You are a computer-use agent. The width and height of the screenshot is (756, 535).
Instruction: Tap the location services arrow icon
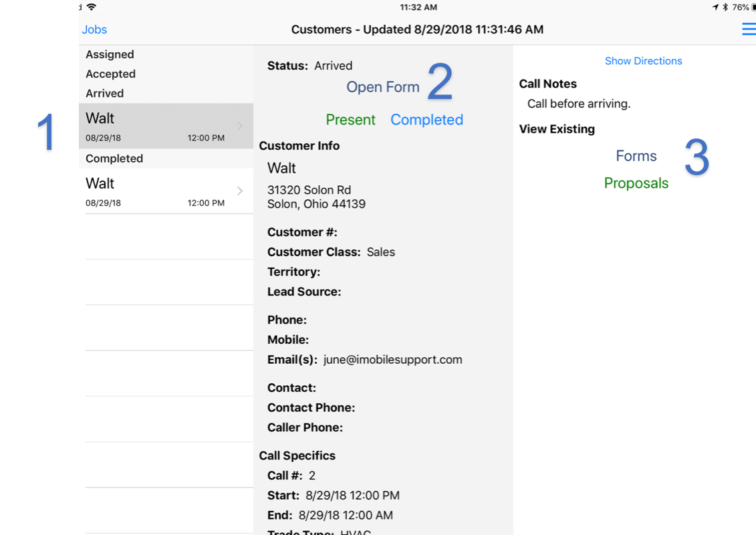click(x=715, y=7)
